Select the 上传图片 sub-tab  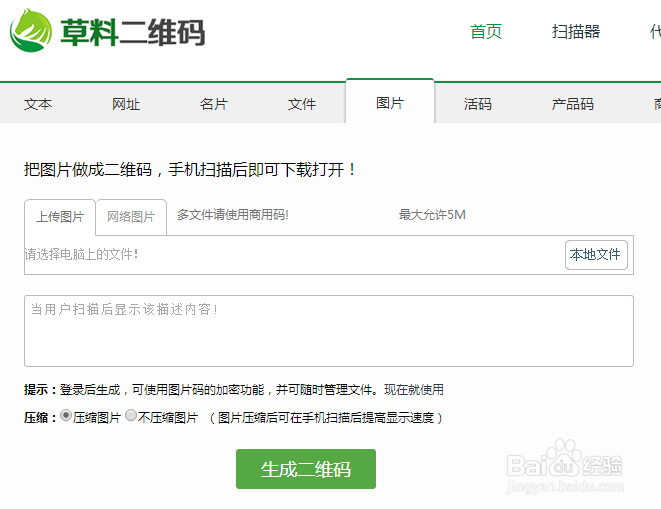pos(60,217)
